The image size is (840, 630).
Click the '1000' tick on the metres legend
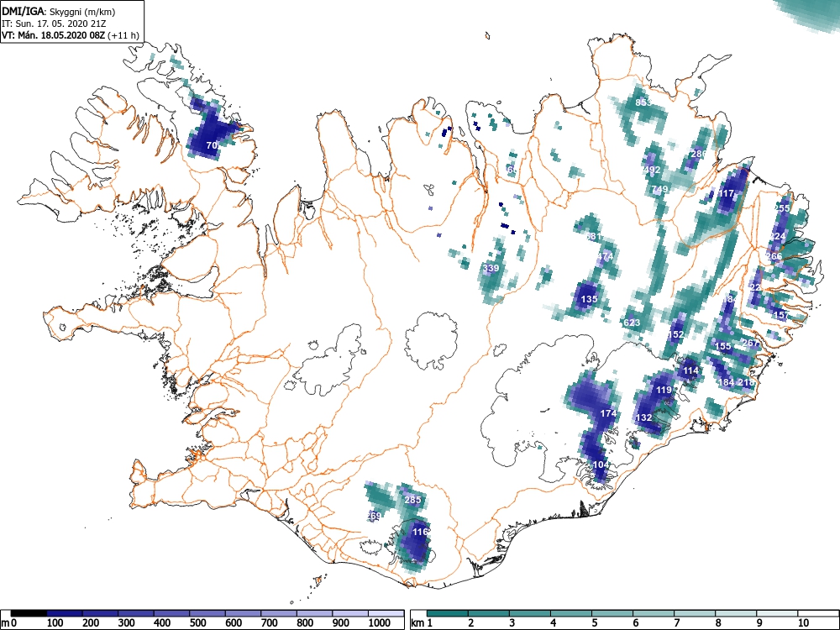[x=380, y=623]
